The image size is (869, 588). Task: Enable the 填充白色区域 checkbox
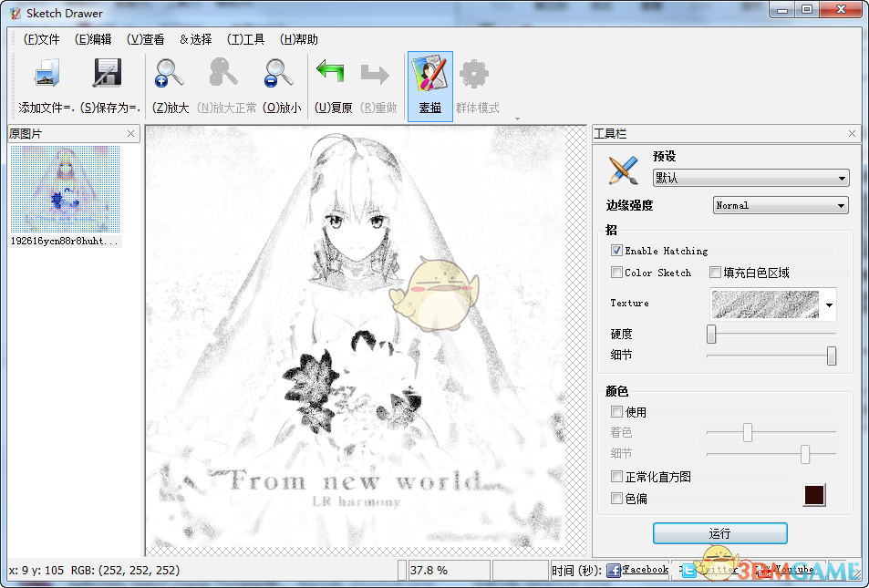coord(715,272)
